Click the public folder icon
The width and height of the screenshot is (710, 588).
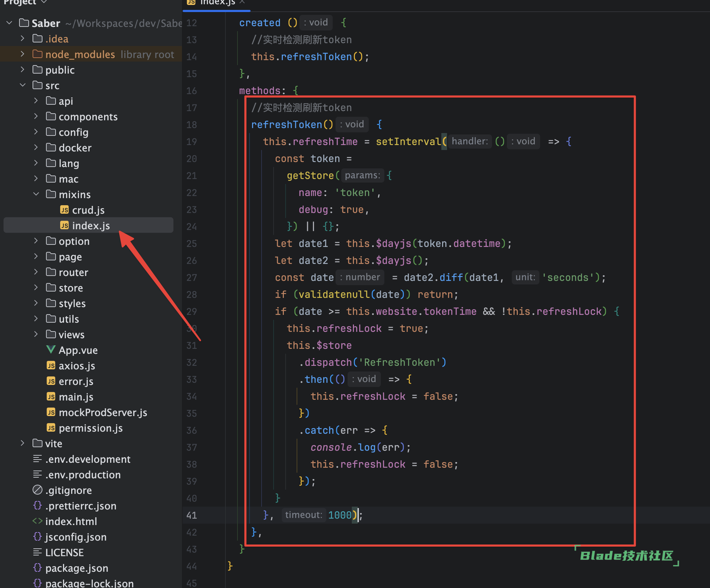(x=38, y=69)
